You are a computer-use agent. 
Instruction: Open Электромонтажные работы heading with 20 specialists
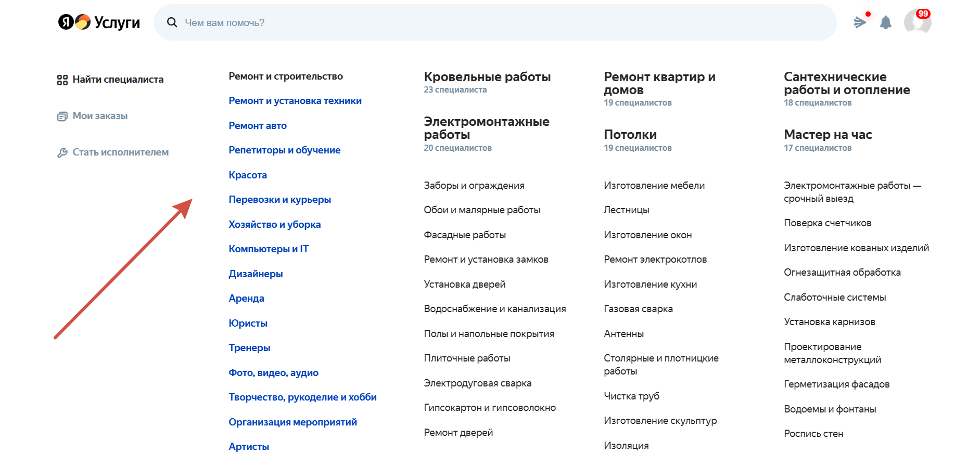[487, 128]
